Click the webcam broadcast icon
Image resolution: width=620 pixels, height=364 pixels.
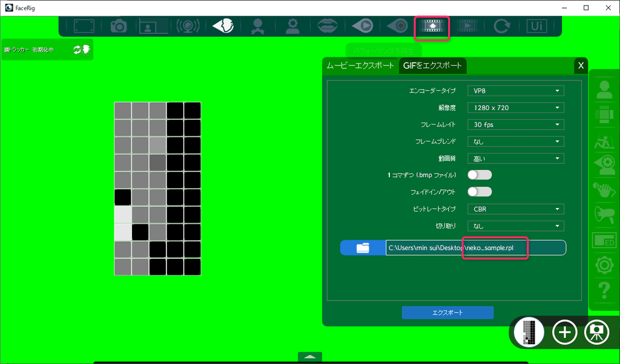pyautogui.click(x=188, y=26)
